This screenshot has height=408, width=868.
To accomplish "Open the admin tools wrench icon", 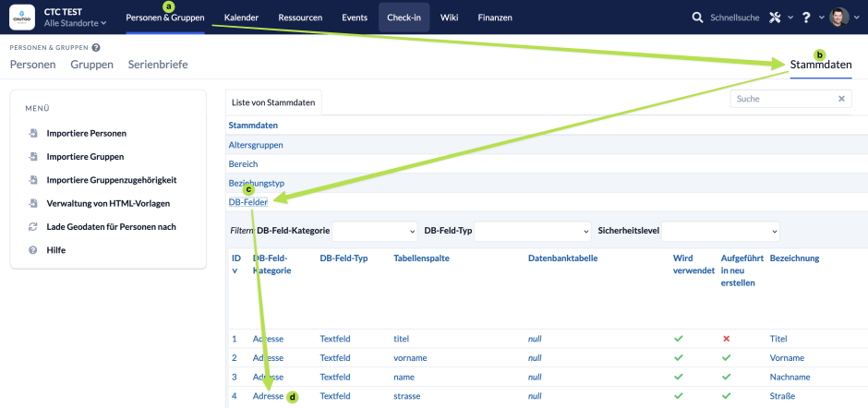I will 775,18.
